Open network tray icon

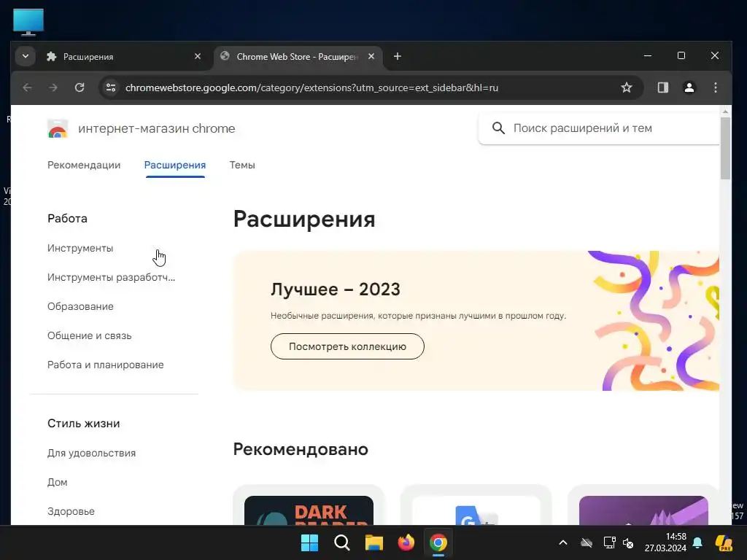coord(609,542)
